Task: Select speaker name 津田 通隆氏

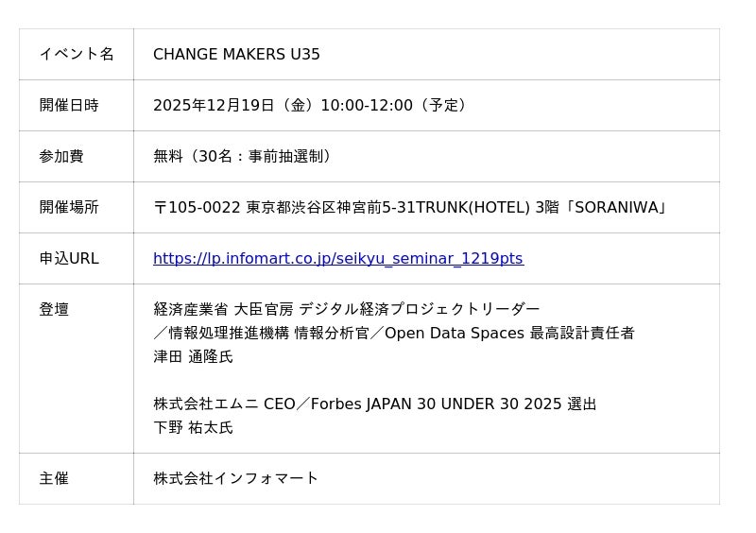Action: click(193, 357)
